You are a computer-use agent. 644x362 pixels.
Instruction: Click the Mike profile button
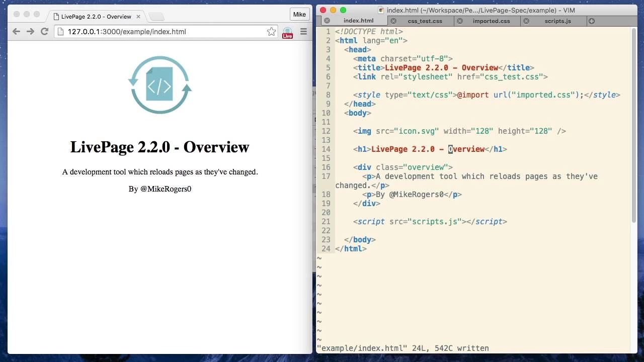pos(299,14)
